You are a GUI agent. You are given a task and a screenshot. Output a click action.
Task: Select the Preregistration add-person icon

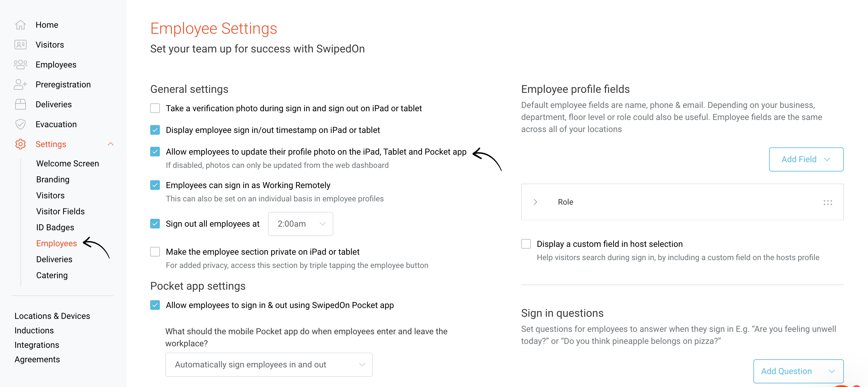(20, 84)
